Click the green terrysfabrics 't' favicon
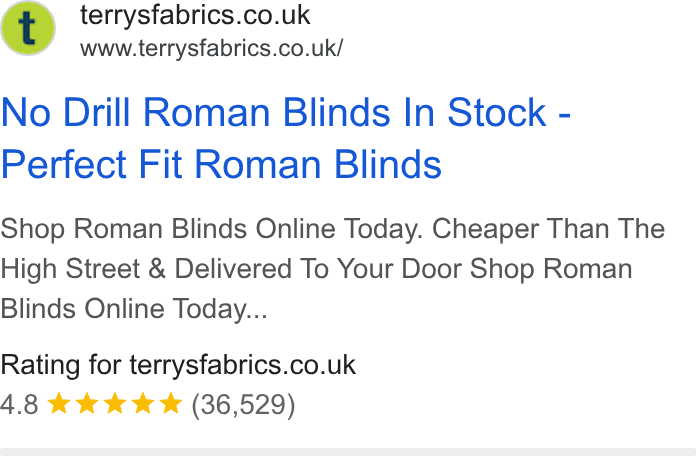Screen dimensions: 696x456 (x=28, y=28)
